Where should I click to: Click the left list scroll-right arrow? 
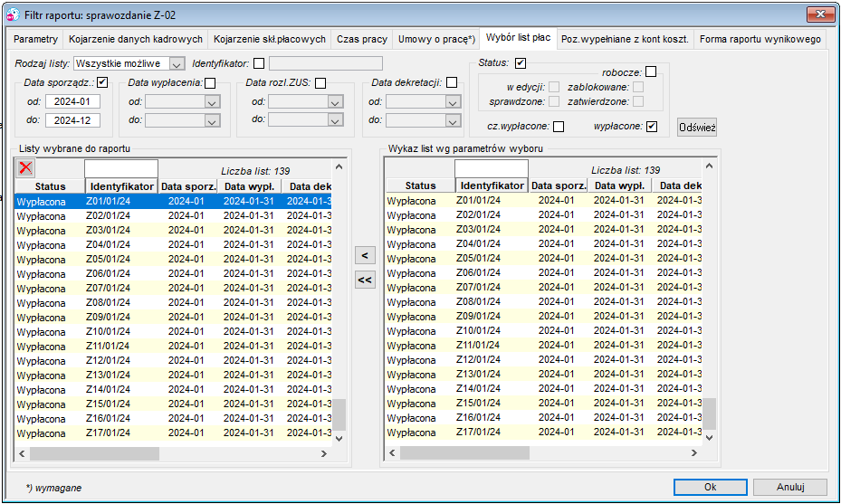324,453
